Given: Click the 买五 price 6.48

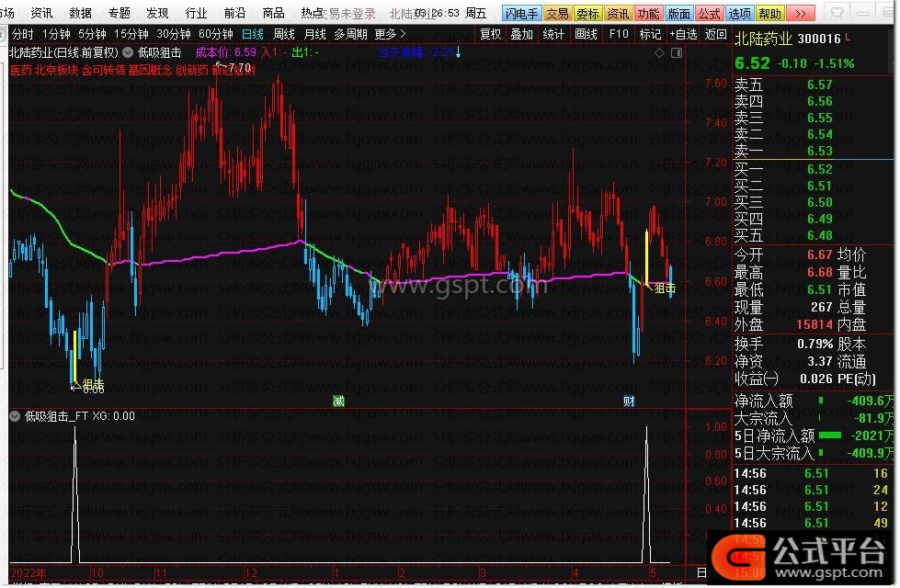Looking at the screenshot, I should [x=820, y=236].
